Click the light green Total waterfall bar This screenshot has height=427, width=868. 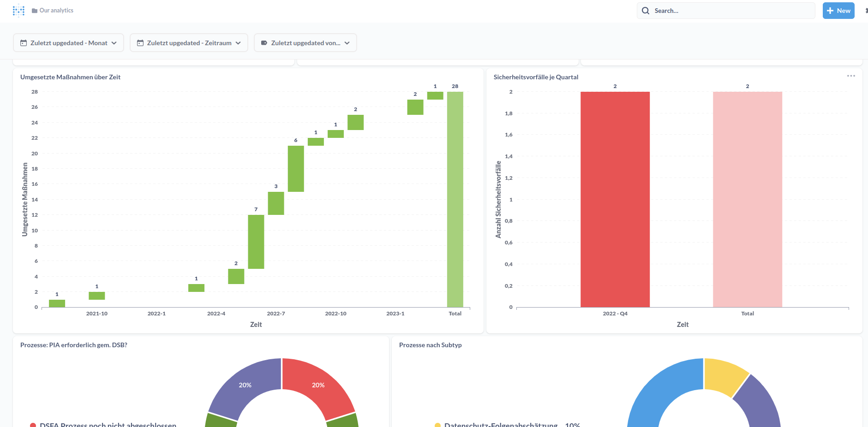455,199
